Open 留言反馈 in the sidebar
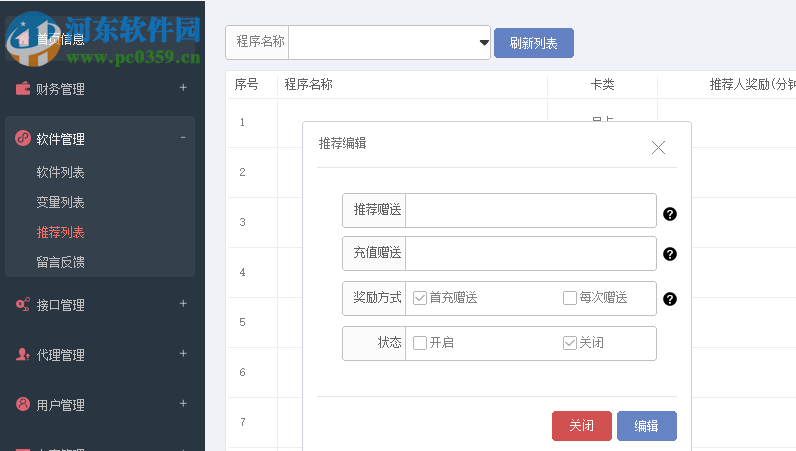 (x=60, y=262)
